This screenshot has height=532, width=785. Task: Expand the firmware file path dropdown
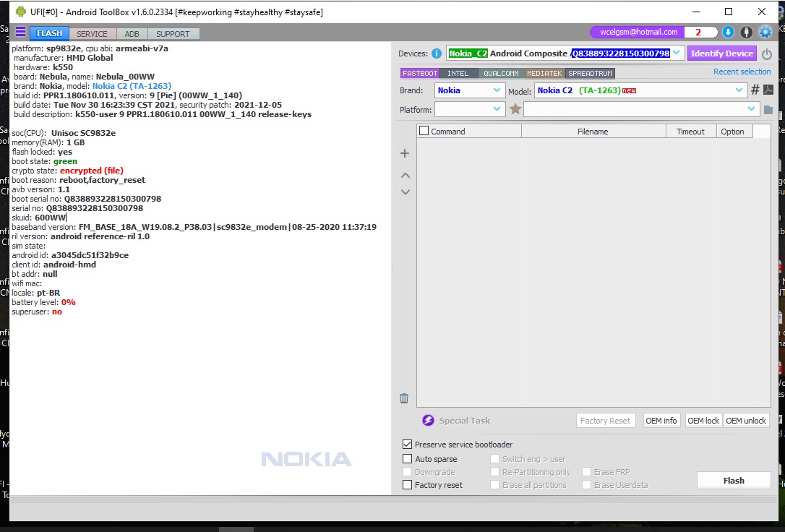(x=751, y=109)
